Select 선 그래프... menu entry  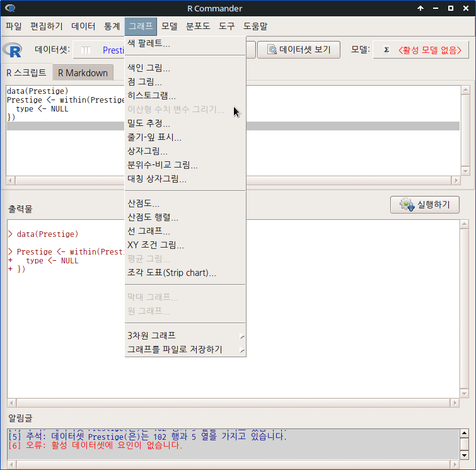[x=185, y=231]
